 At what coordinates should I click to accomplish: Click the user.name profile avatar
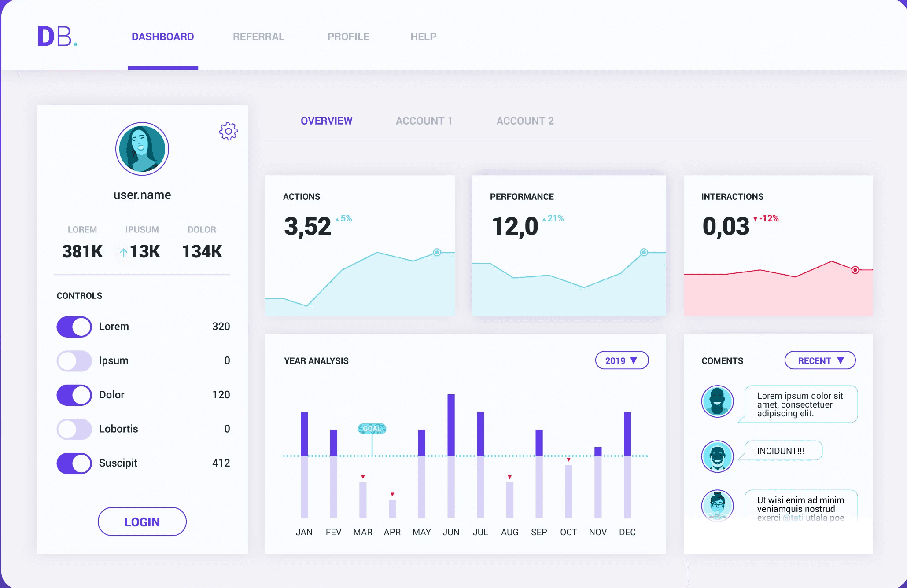click(x=142, y=149)
